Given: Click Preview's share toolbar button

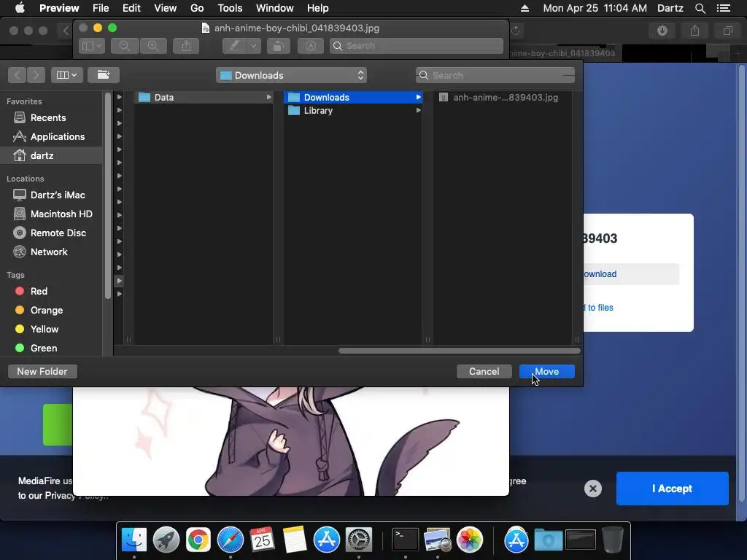Looking at the screenshot, I should coord(186,46).
